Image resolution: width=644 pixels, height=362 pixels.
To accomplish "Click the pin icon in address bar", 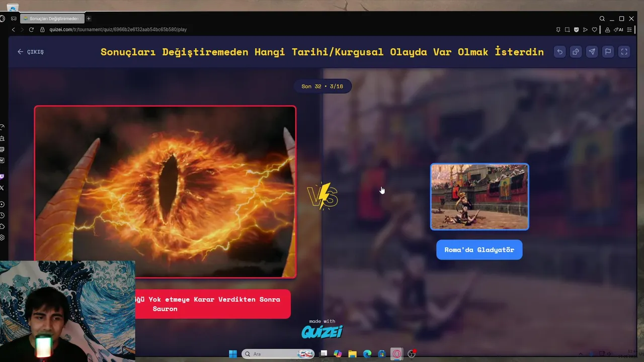I will (558, 30).
